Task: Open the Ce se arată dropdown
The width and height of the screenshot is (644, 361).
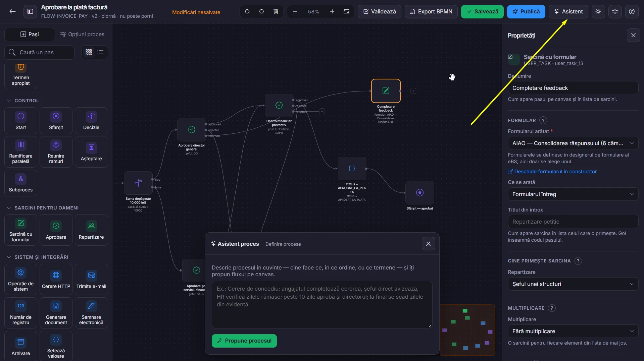Action: point(573,194)
